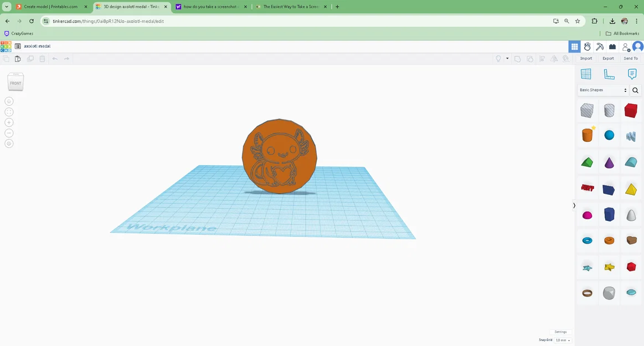This screenshot has width=644, height=346.
Task: Select the orange Cylinder shape
Action: click(588, 135)
